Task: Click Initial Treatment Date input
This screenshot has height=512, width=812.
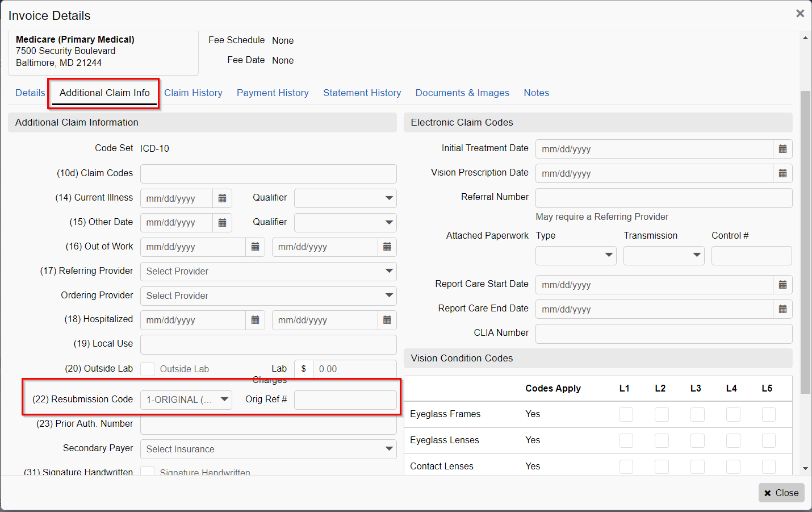Action: 654,149
